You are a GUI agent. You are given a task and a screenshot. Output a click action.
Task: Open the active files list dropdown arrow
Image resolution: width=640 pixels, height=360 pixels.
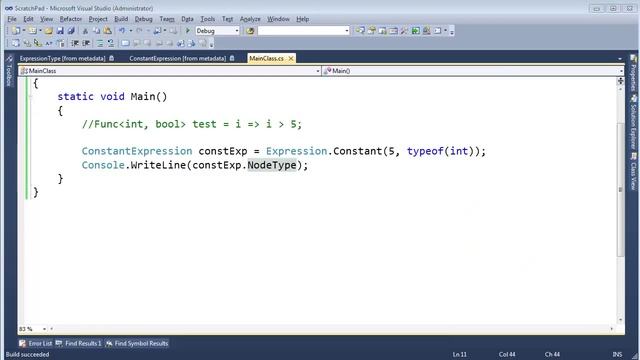click(x=620, y=59)
